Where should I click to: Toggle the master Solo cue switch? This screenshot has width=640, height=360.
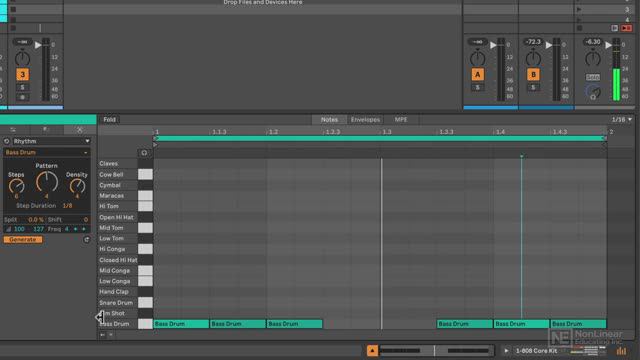[593, 77]
